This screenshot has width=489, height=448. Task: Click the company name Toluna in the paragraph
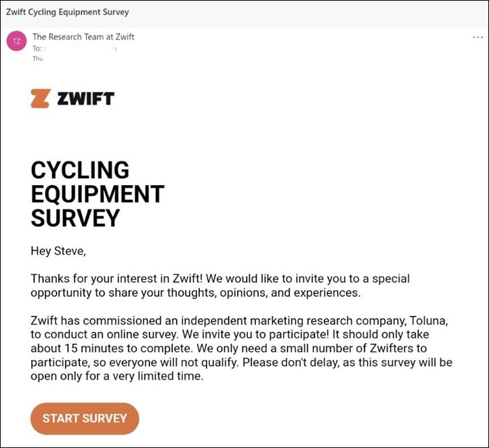coord(429,321)
